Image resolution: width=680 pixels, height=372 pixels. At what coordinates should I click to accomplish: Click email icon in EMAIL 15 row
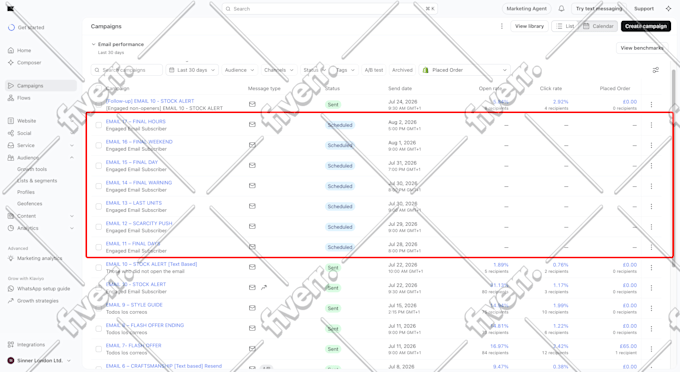(x=252, y=165)
